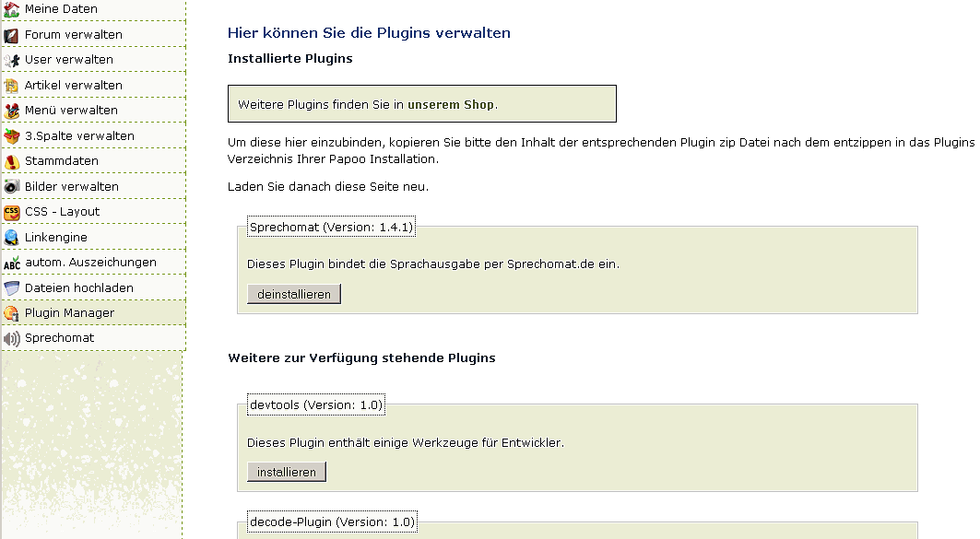Click the Sprechomat speaker icon

pos(11,338)
